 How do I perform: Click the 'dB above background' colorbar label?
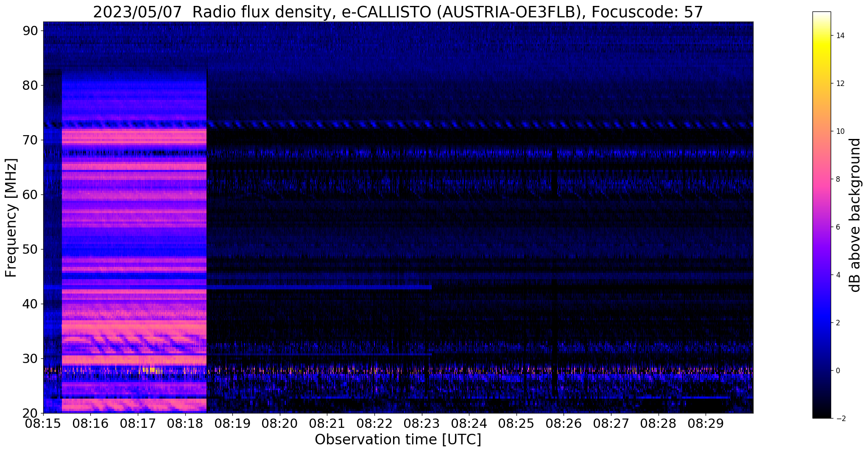[x=855, y=215]
